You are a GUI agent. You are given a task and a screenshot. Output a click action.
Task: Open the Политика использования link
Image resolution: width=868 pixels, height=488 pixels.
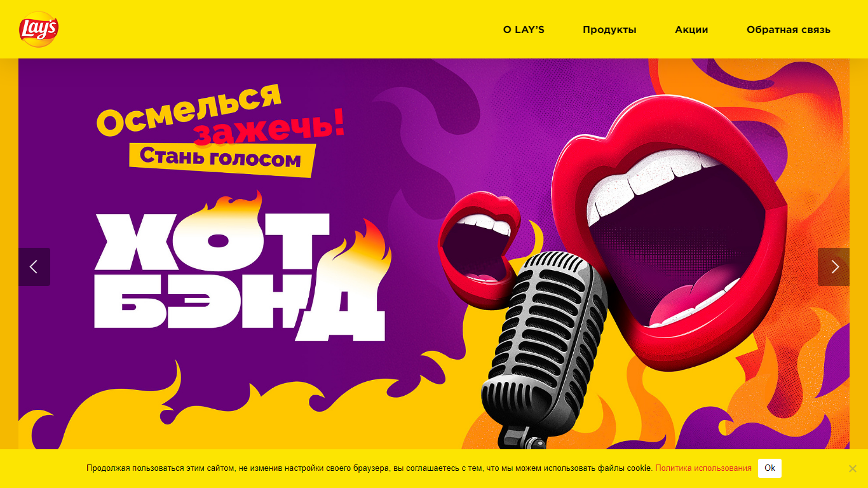[703, 468]
